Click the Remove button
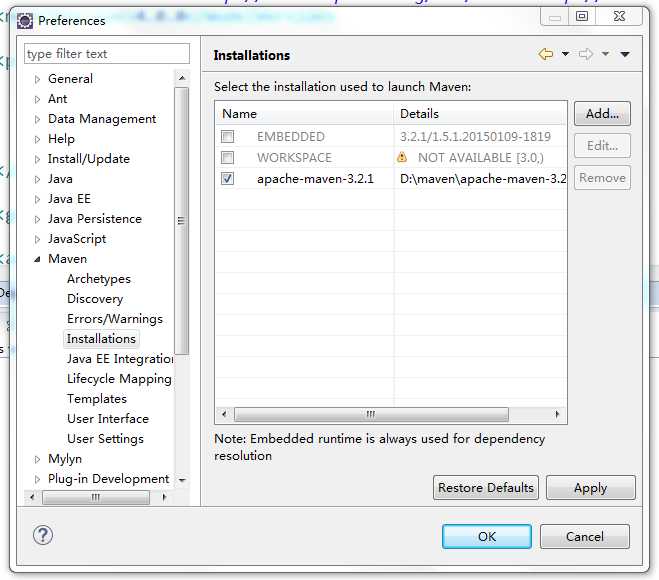The image size is (659, 580). tap(602, 178)
